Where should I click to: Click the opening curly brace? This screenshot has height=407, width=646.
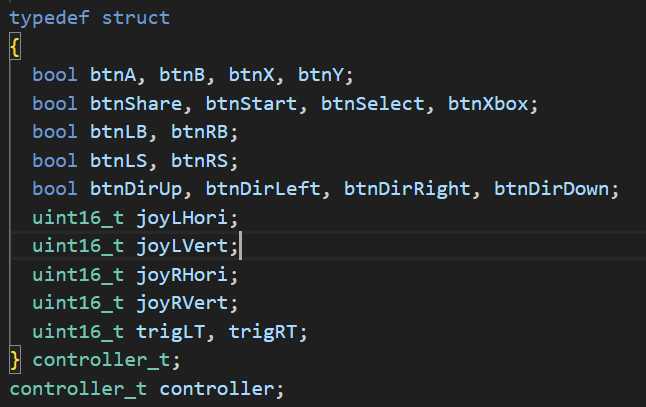tap(15, 47)
